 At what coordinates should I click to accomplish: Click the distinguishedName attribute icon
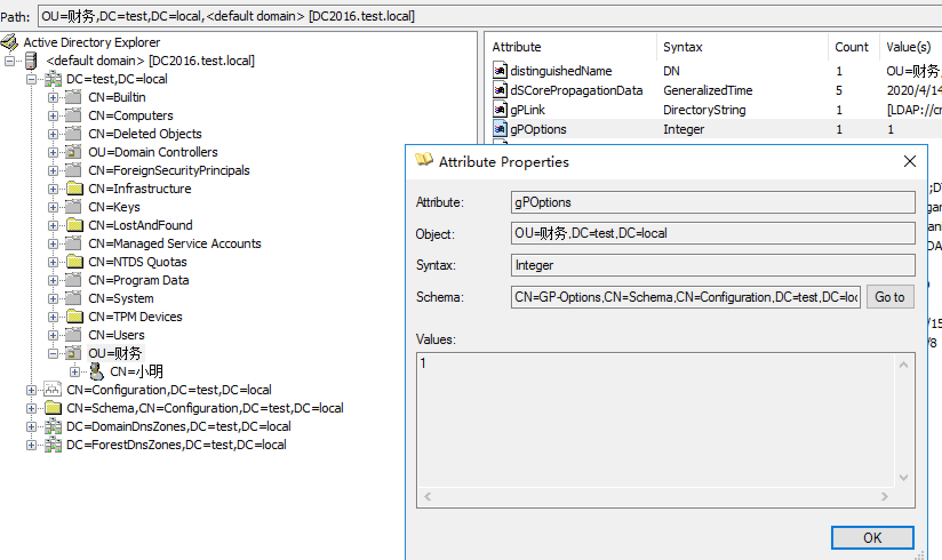pos(500,71)
